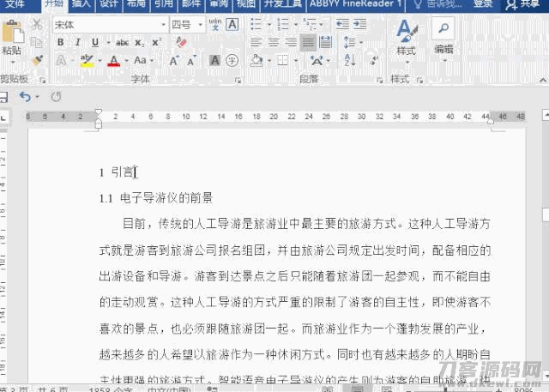Viewport: 549px width, 392px height.
Task: Align paragraph text right
Action: point(292,43)
